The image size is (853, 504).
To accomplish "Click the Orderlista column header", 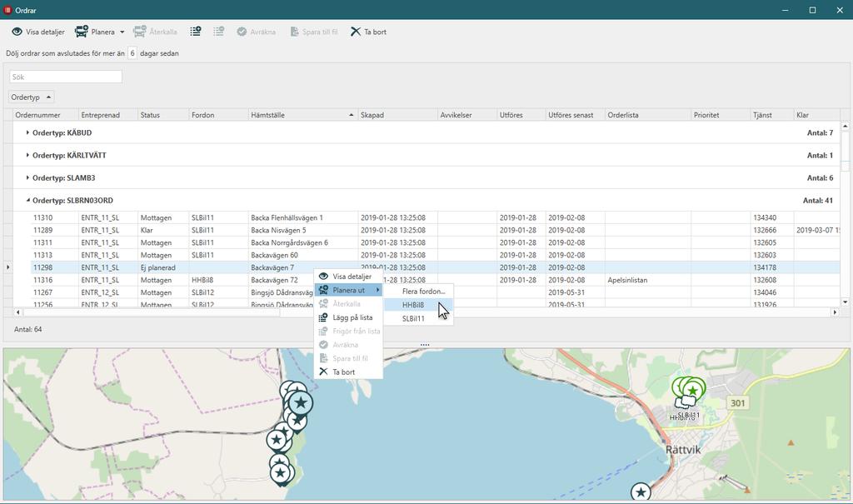I will click(648, 115).
